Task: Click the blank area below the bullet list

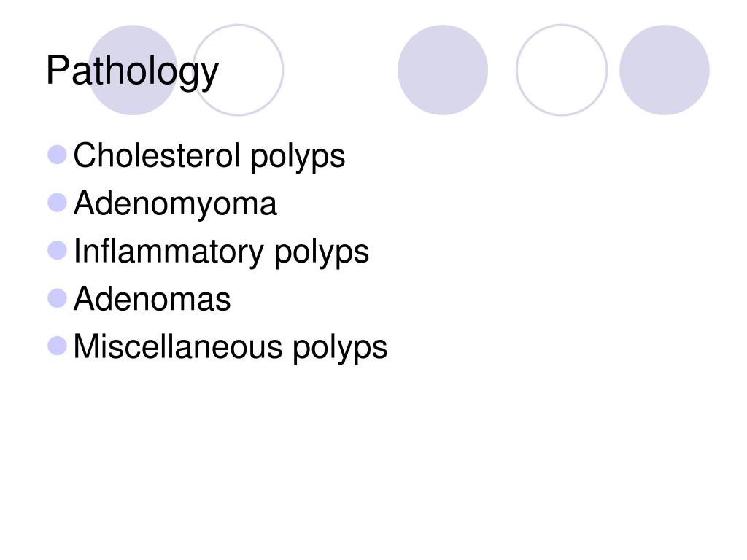Action: pyautogui.click(x=373, y=457)
